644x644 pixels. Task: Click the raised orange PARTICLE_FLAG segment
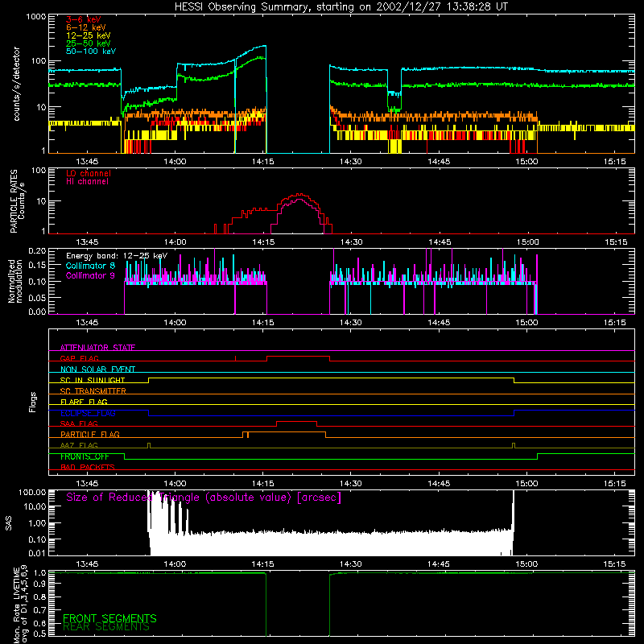(284, 432)
